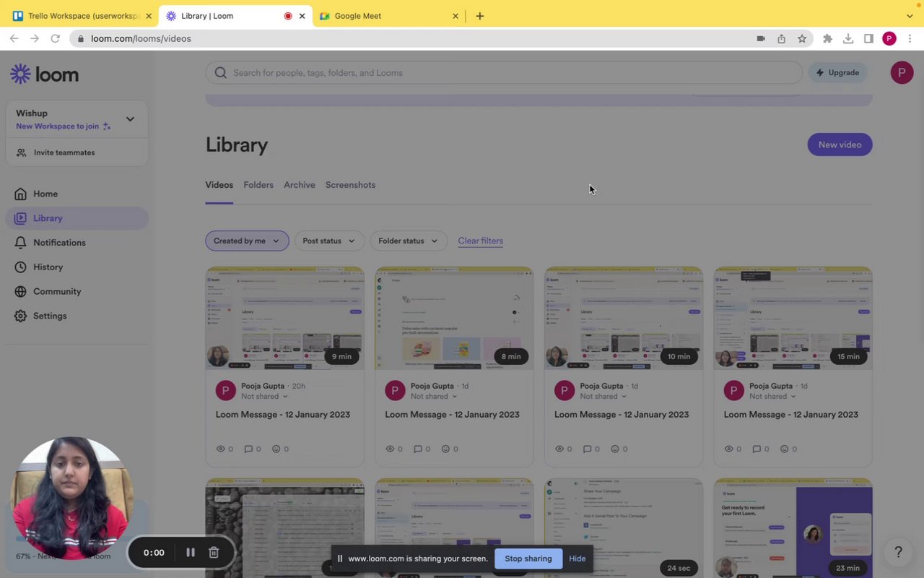Open History clock in sidebar

[20, 267]
